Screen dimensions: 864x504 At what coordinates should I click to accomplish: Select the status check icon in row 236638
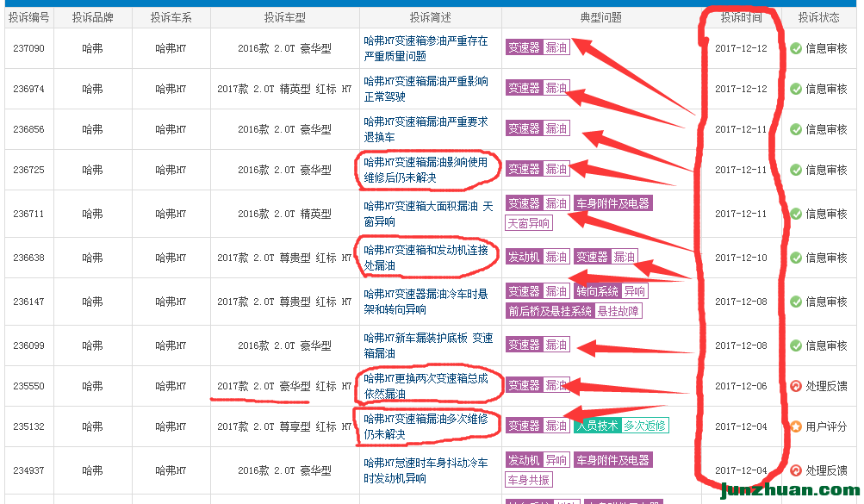tap(796, 258)
